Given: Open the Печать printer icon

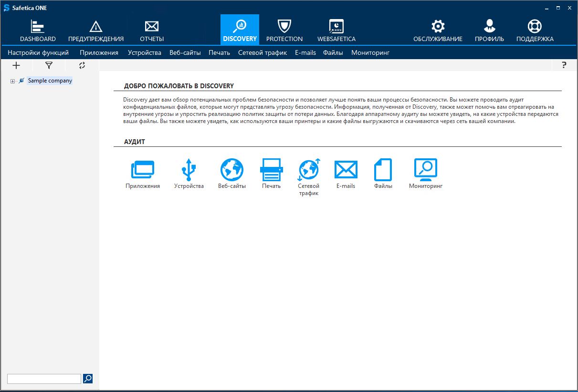Looking at the screenshot, I should pyautogui.click(x=271, y=170).
